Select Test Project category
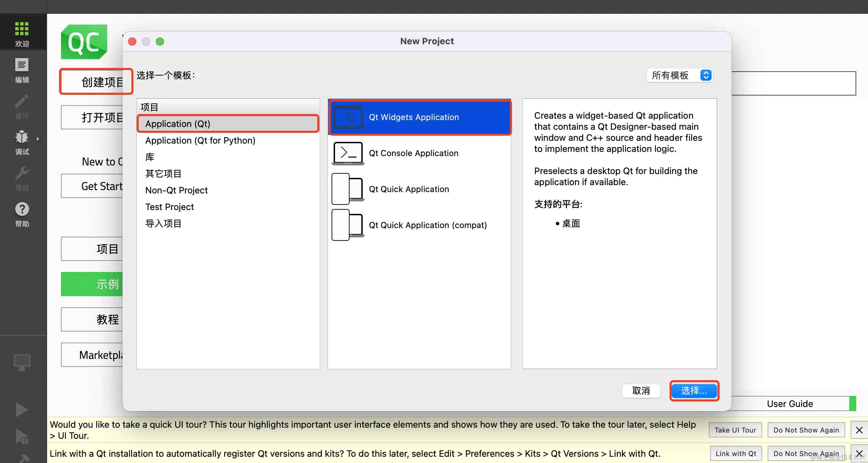Viewport: 868px width, 463px height. (228, 207)
